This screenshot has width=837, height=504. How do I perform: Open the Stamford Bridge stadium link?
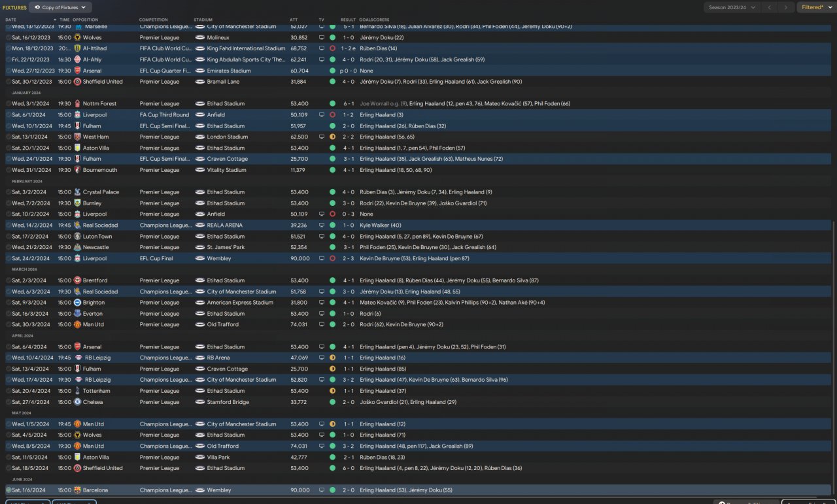(x=228, y=402)
